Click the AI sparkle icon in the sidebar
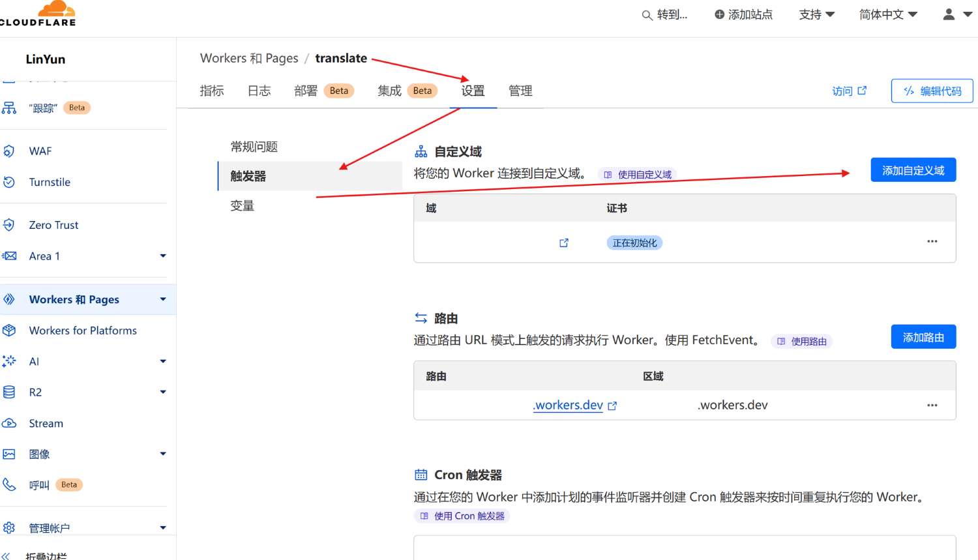 9,361
